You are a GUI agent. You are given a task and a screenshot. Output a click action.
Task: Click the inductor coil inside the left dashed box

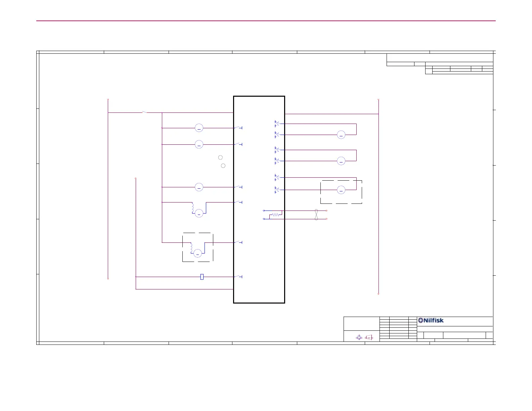tap(191, 248)
